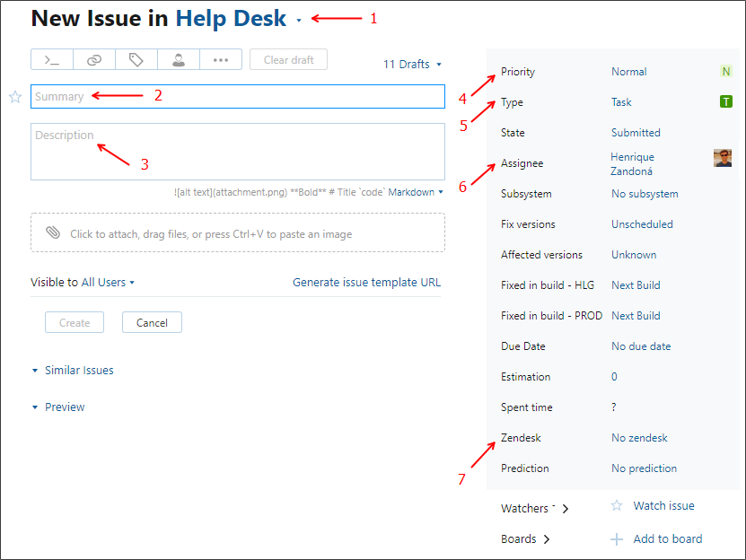Click the light green N priority swatch

click(x=726, y=72)
